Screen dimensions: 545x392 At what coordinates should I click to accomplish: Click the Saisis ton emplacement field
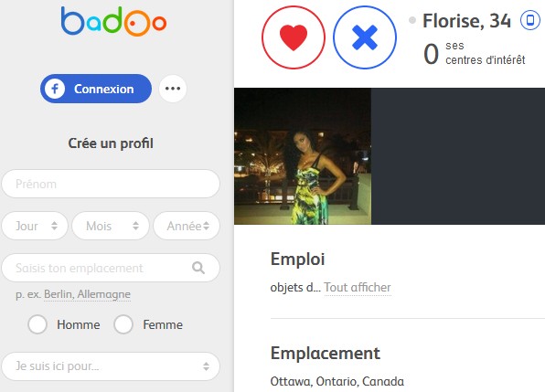point(111,268)
